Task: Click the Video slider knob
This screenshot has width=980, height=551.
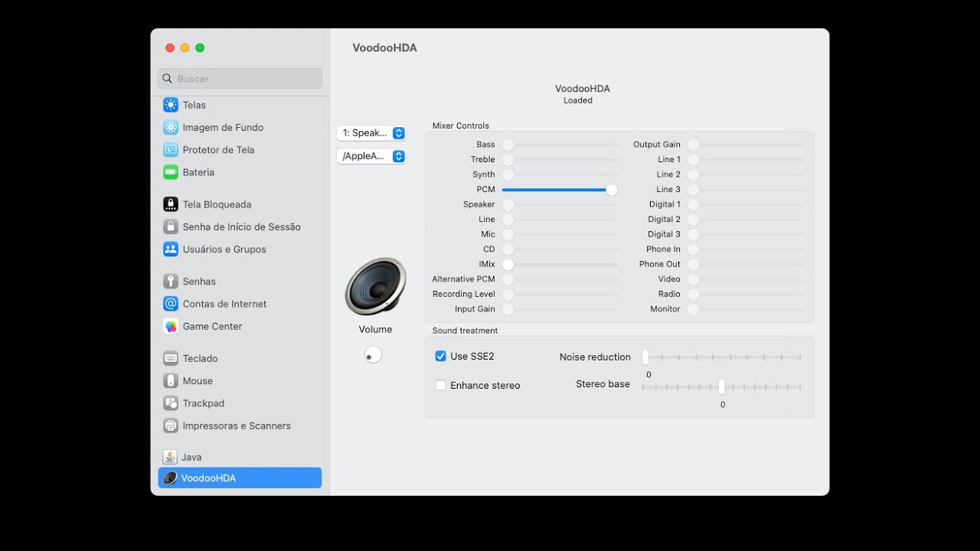Action: (x=693, y=279)
